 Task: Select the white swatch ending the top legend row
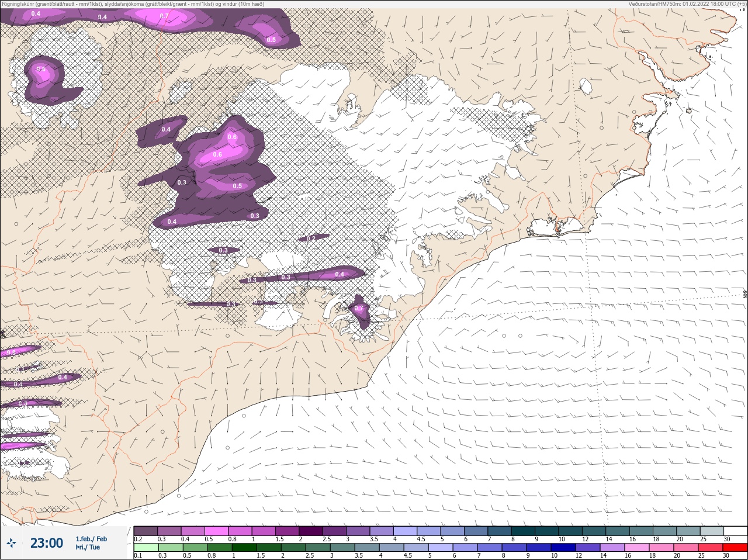(735, 531)
